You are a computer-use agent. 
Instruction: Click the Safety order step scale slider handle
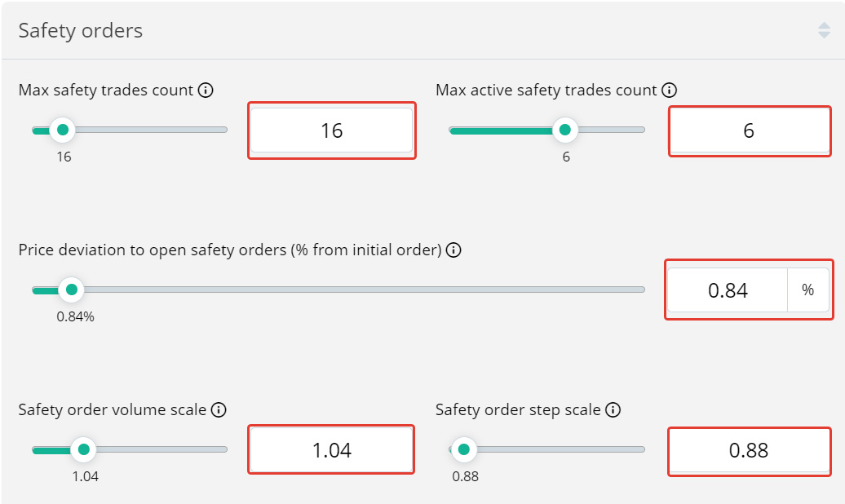tap(464, 449)
